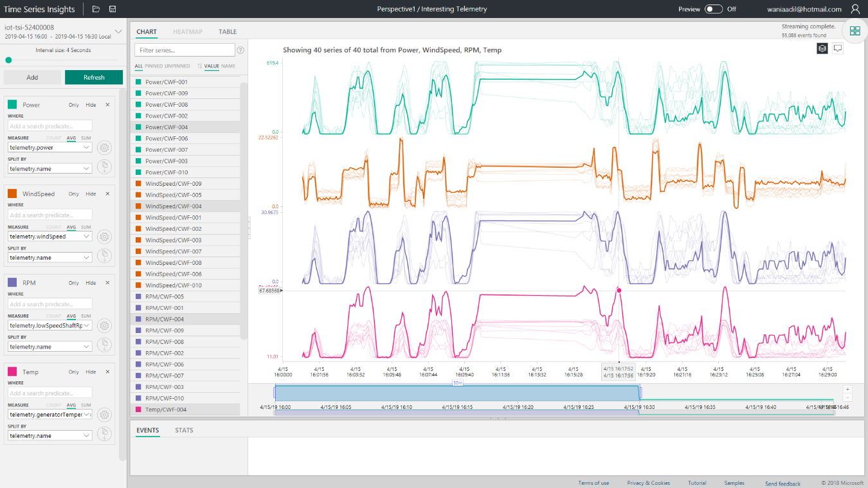868x488 pixels.
Task: Click the pink Temp color swatch
Action: (x=12, y=372)
